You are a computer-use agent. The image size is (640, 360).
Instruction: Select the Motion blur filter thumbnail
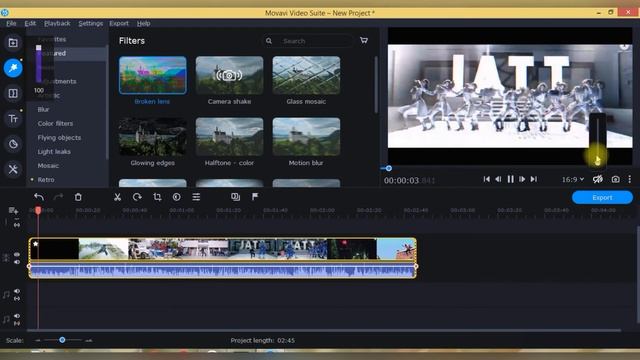[306, 136]
